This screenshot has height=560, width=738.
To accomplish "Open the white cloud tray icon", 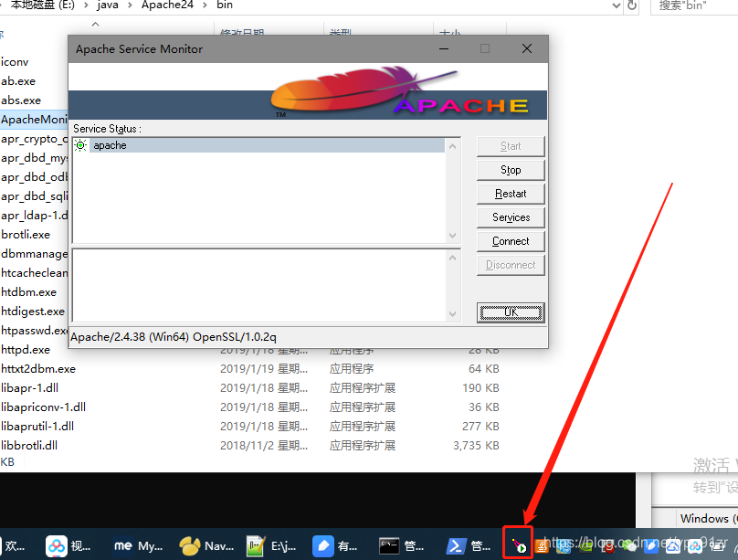I will click(x=673, y=546).
